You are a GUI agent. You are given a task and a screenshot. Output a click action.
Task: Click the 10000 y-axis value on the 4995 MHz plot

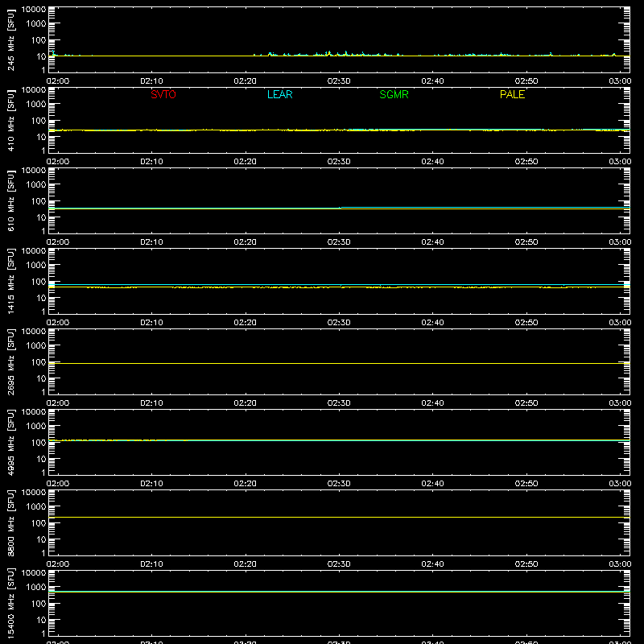tap(34, 412)
